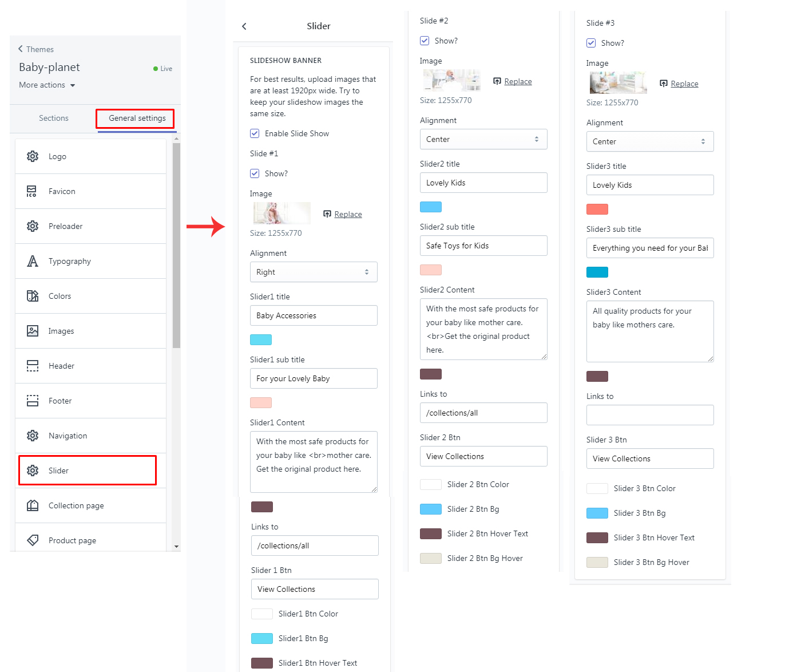Screen dimensions: 797x672
Task: Toggle Enable Slide Show checkbox
Action: (255, 133)
